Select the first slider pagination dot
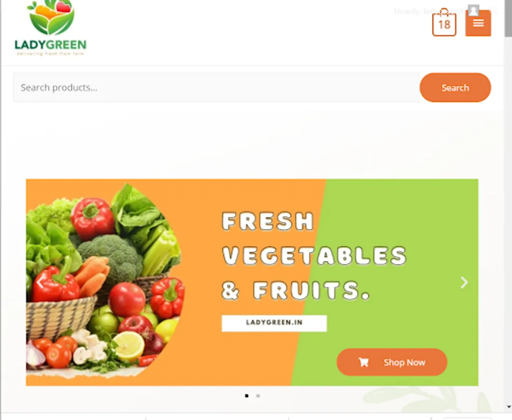Viewport: 512px width, 420px height. point(246,396)
